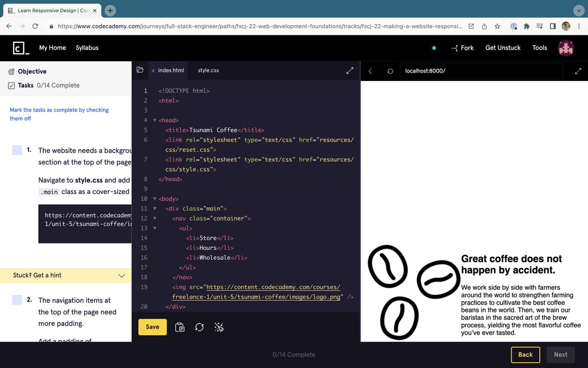The height and width of the screenshot is (368, 588).
Task: Refresh the localhost preview pane
Action: click(x=390, y=71)
